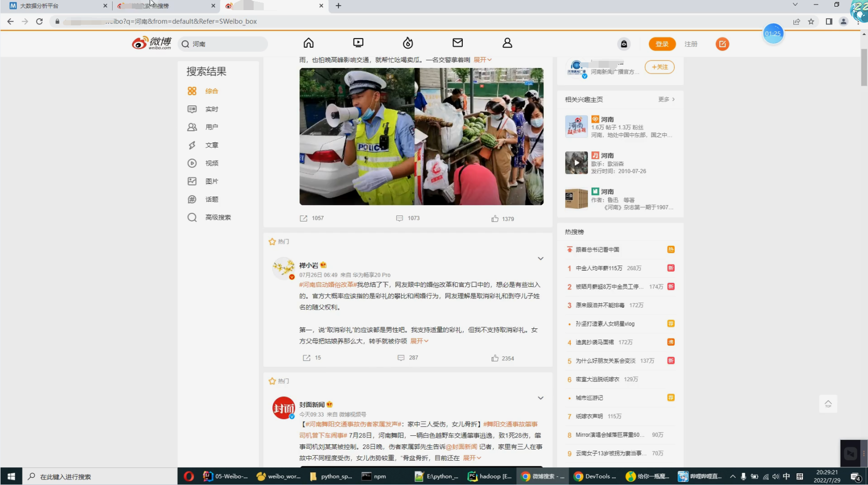Screen dimensions: 868x485
Task: Open 禅小岩 user avatar
Action: pos(284,268)
